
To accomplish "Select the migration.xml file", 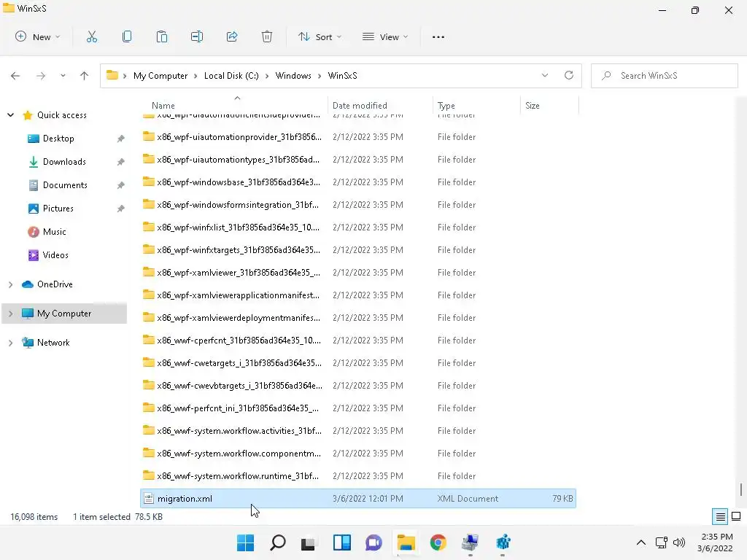I will [357, 499].
